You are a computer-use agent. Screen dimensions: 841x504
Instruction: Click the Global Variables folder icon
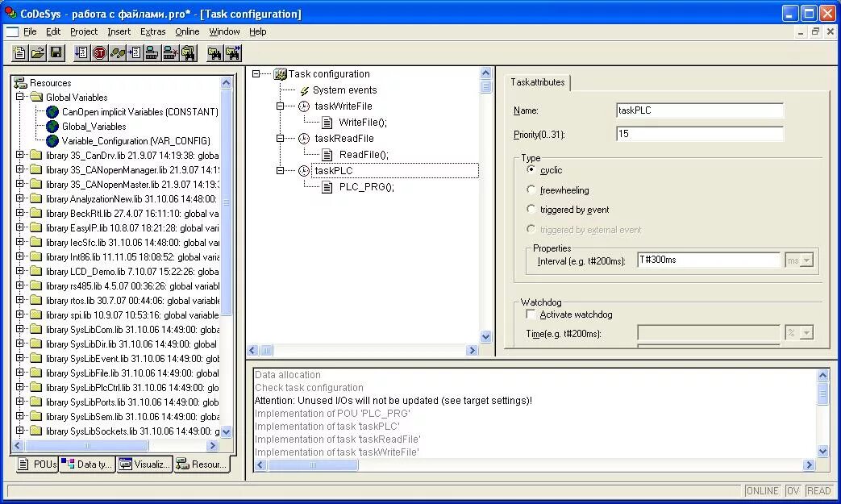(36, 97)
